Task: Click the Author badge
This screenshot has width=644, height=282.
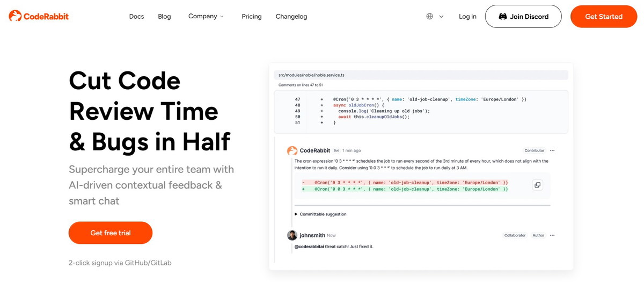Action: click(538, 235)
